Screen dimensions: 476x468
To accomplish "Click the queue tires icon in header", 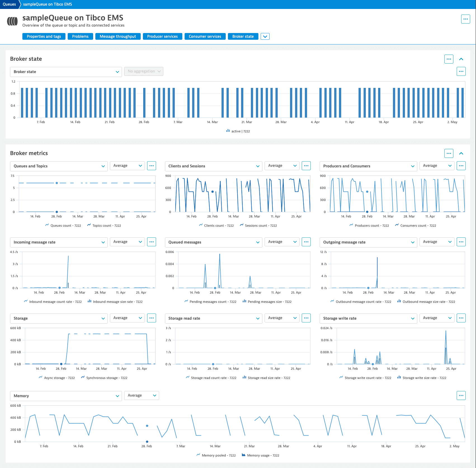I will tap(12, 21).
